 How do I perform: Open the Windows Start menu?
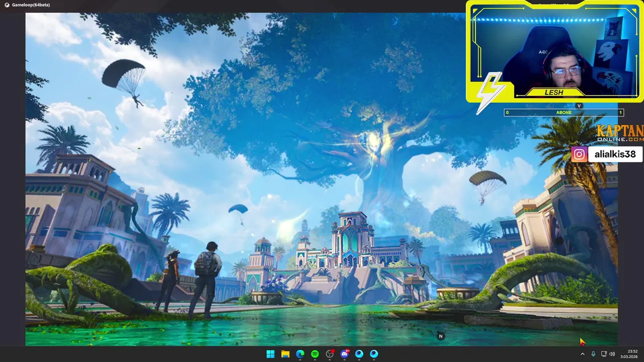(x=270, y=354)
